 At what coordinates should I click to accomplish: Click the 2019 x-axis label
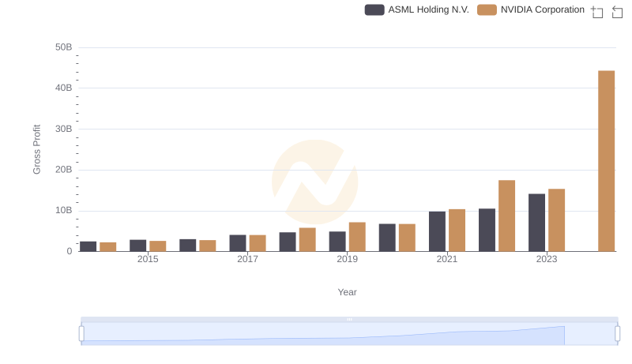[x=347, y=259]
